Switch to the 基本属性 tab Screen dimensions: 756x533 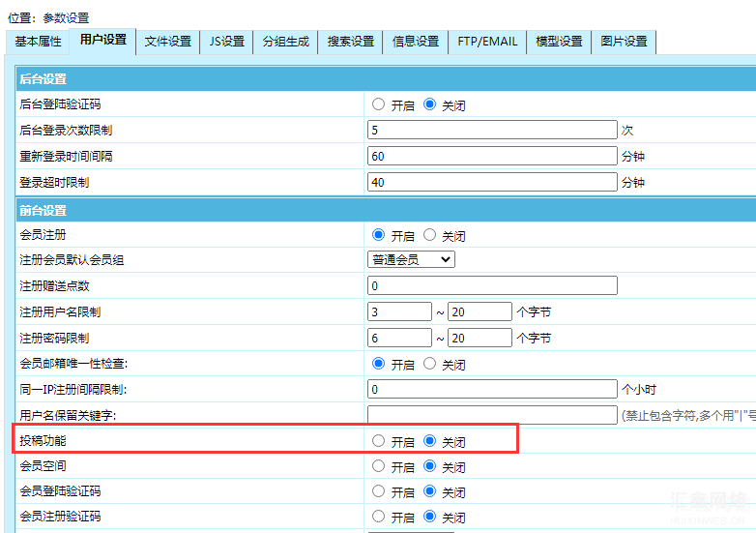38,42
